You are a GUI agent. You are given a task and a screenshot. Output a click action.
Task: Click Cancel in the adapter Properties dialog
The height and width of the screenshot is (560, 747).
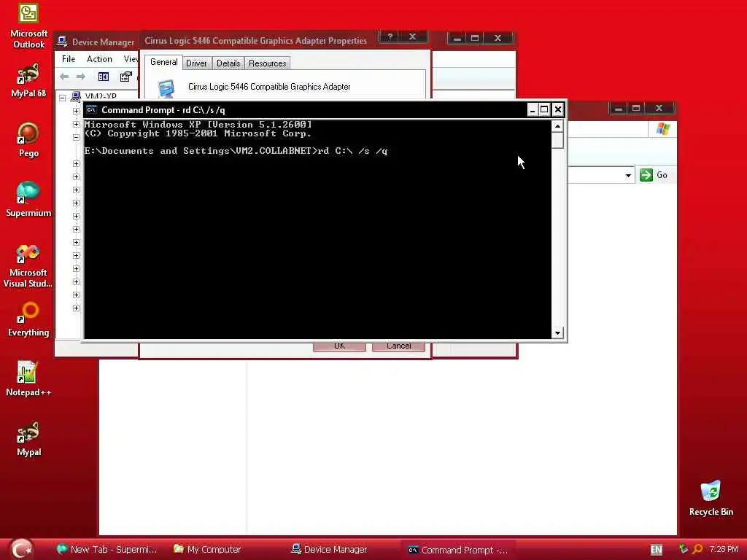(398, 346)
